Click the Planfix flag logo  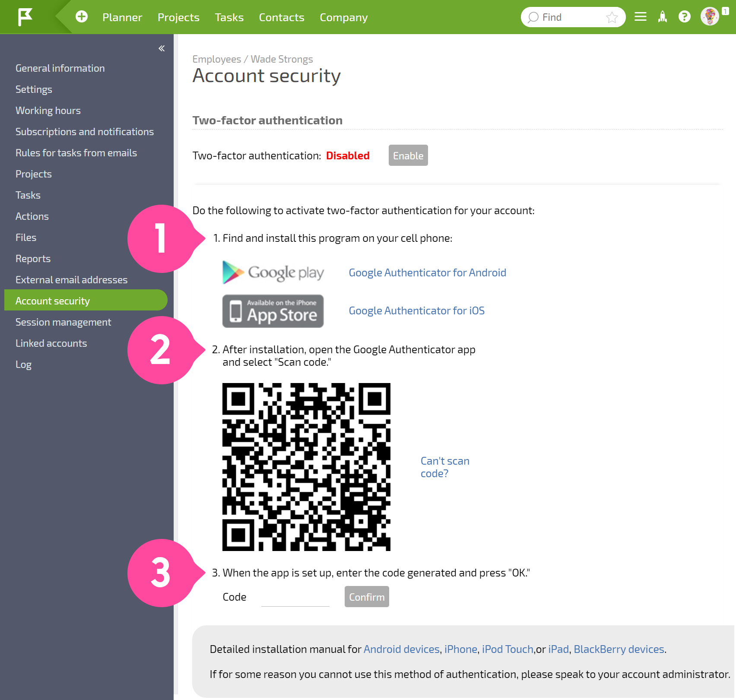[x=25, y=17]
